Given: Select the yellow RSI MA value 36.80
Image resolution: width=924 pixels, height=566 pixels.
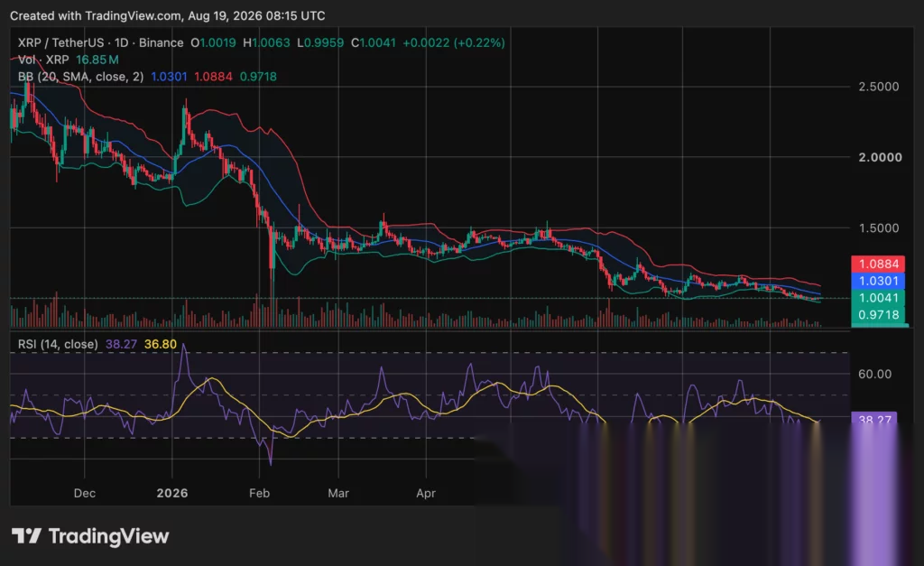Looking at the screenshot, I should tap(161, 344).
